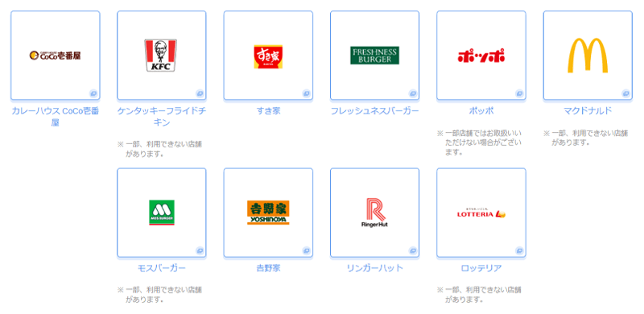
Task: Click new-window icon on Yoshinoya card
Action: tap(307, 250)
